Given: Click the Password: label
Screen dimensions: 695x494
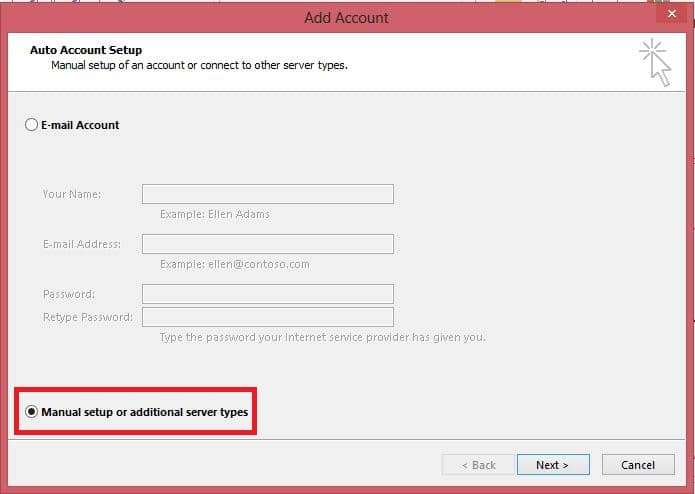Looking at the screenshot, I should point(69,294).
